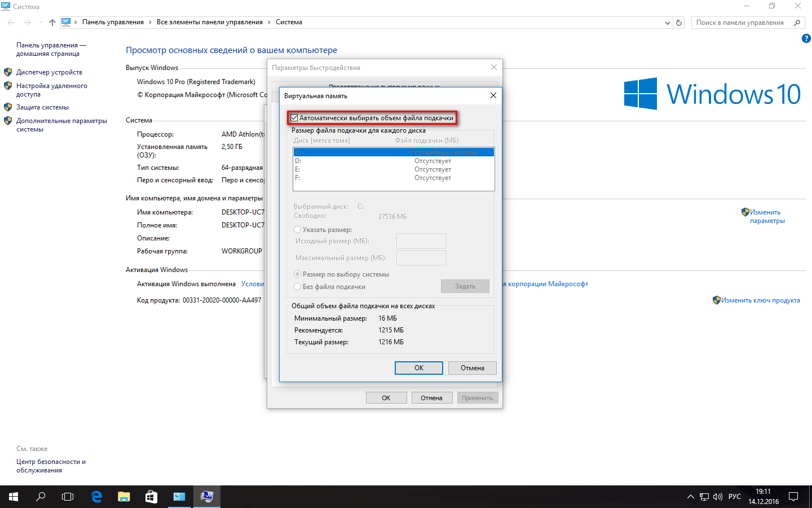This screenshot has width=812, height=508.
Task: Go forward in Control Panel navigation
Action: point(28,23)
